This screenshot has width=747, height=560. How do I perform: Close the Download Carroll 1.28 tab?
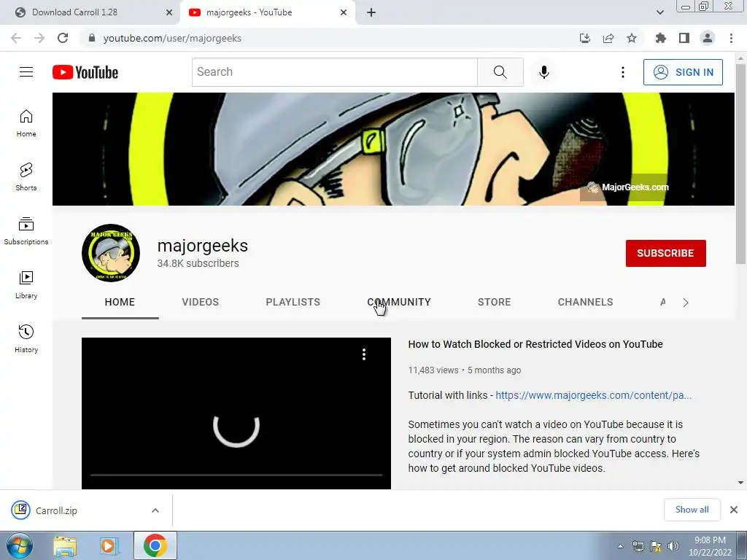coord(169,12)
